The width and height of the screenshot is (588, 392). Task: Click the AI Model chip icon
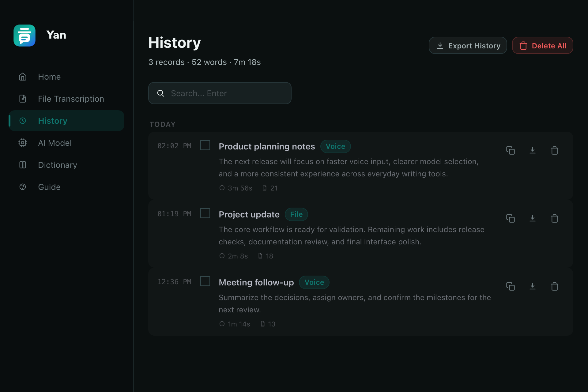pyautogui.click(x=23, y=143)
